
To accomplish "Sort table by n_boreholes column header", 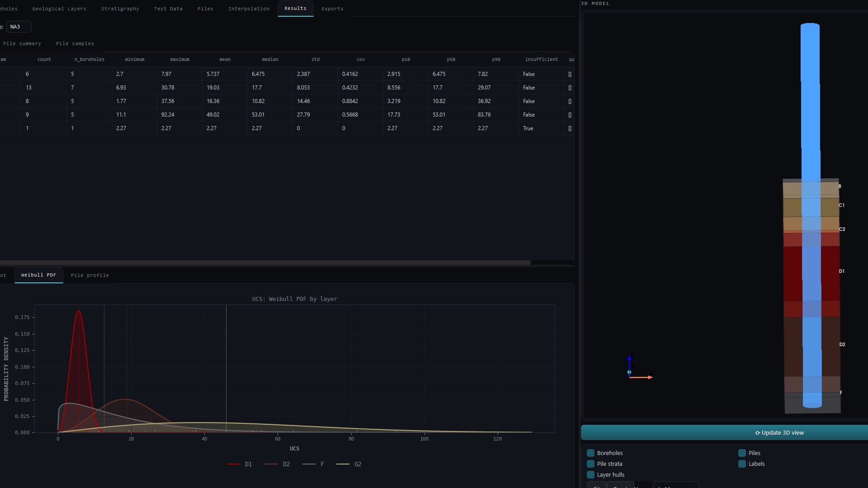I will click(x=90, y=60).
